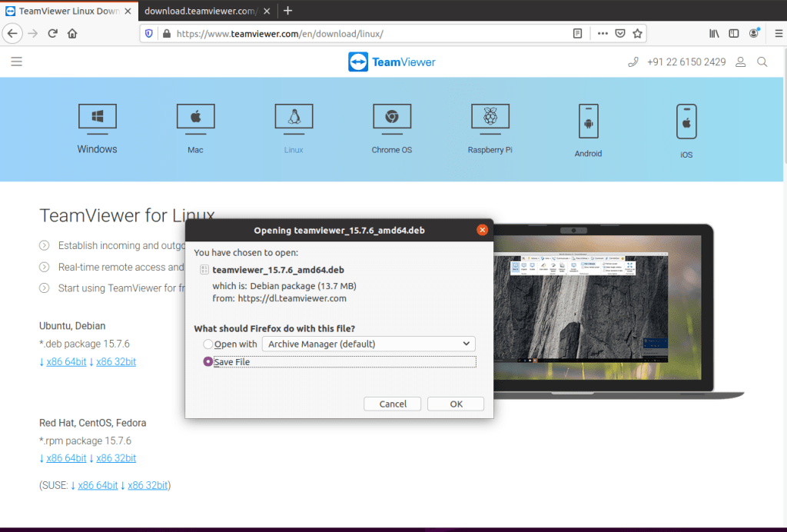Open website search magnifier
This screenshot has height=532, width=787.
tap(762, 62)
